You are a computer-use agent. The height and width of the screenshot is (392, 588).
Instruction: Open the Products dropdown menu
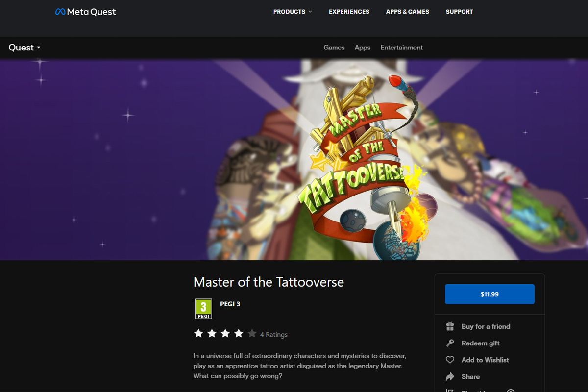pyautogui.click(x=293, y=12)
